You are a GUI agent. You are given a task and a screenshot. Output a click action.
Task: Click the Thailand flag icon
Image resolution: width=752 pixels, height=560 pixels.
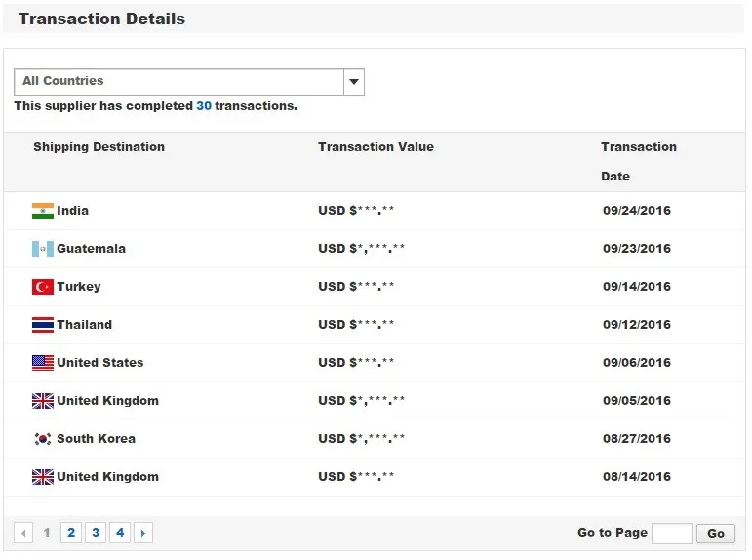(42, 325)
